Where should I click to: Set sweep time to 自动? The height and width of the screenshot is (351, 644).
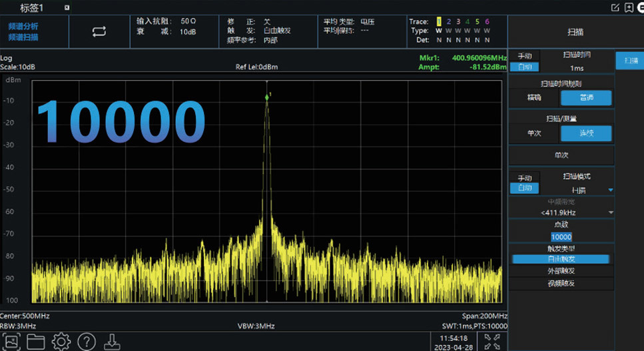[525, 67]
